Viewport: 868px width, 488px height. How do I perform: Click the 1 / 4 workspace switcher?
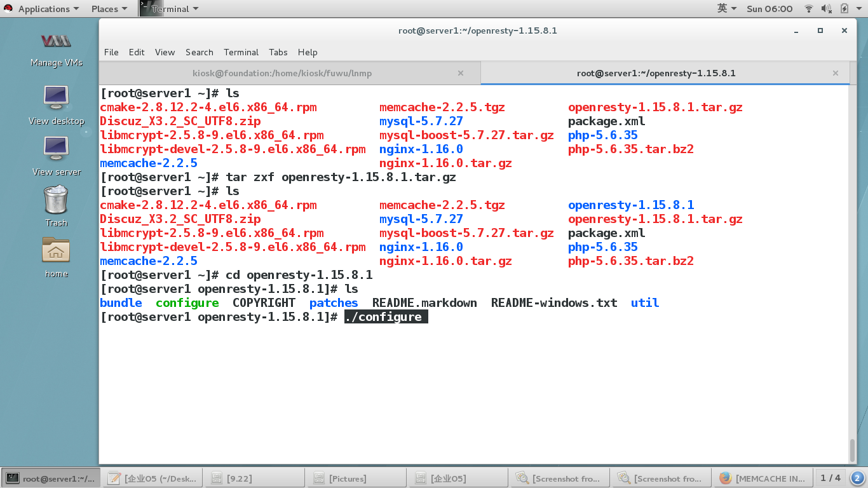831,478
